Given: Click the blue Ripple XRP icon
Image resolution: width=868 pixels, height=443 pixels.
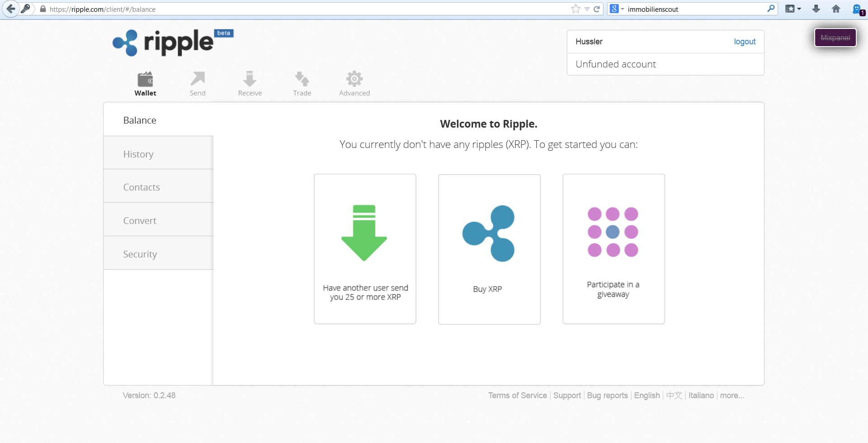Looking at the screenshot, I should click(489, 233).
